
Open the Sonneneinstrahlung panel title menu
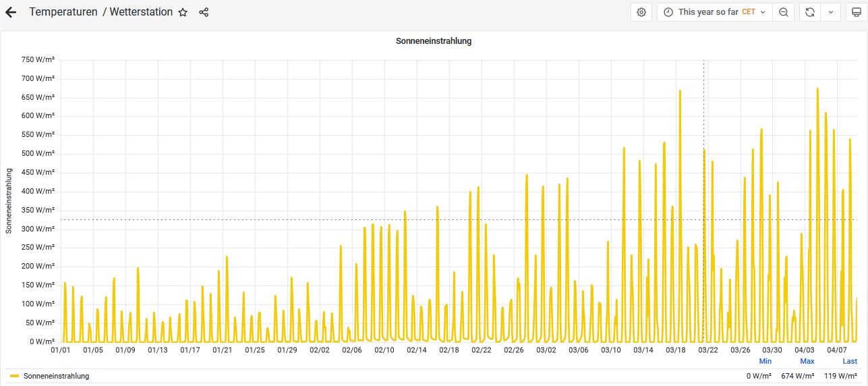[433, 41]
